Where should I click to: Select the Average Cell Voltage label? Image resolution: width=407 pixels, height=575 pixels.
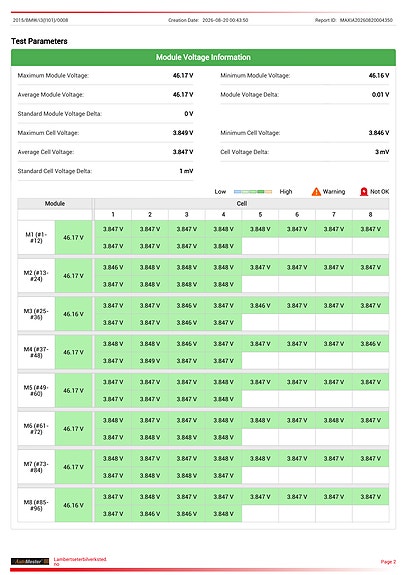click(45, 152)
